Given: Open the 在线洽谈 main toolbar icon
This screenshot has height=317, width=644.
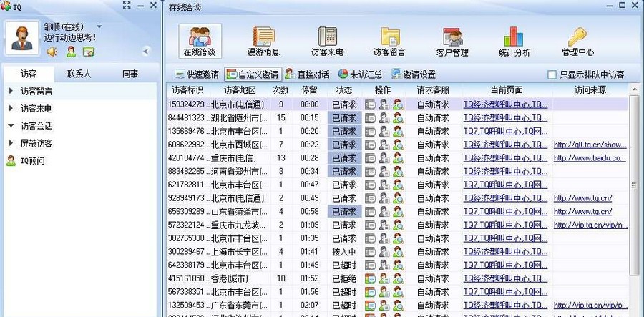Looking at the screenshot, I should coord(200,41).
